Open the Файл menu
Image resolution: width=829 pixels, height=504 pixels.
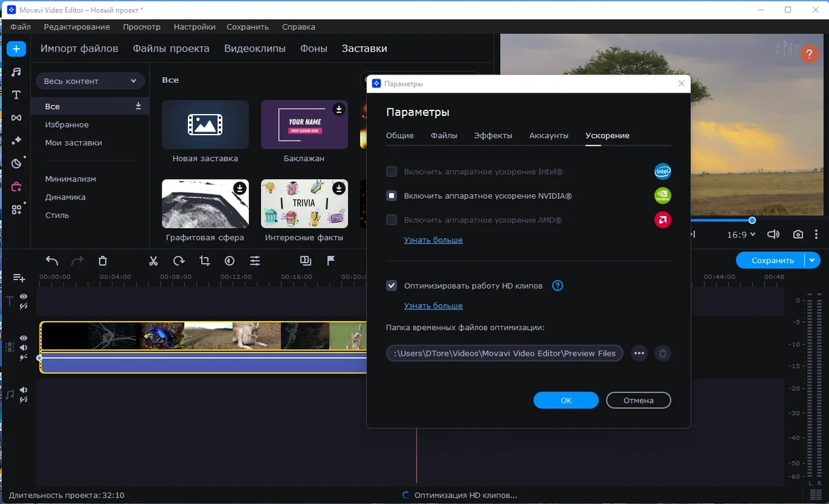[20, 27]
